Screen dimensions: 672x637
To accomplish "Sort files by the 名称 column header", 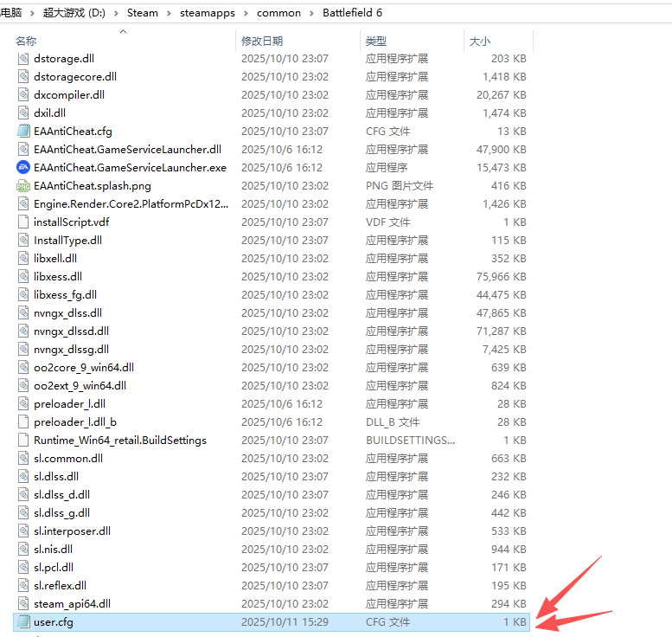I will click(26, 41).
